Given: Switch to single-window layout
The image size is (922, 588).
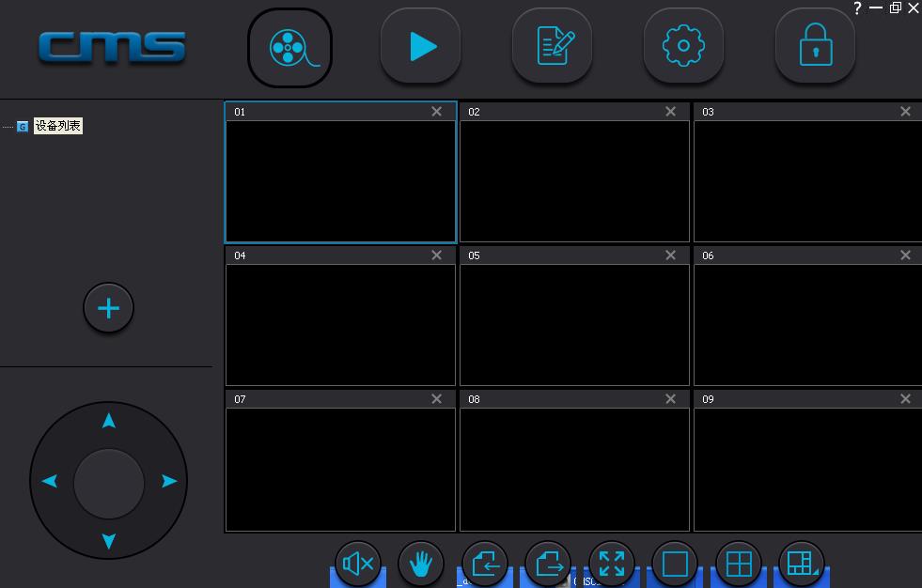Looking at the screenshot, I should tap(675, 564).
